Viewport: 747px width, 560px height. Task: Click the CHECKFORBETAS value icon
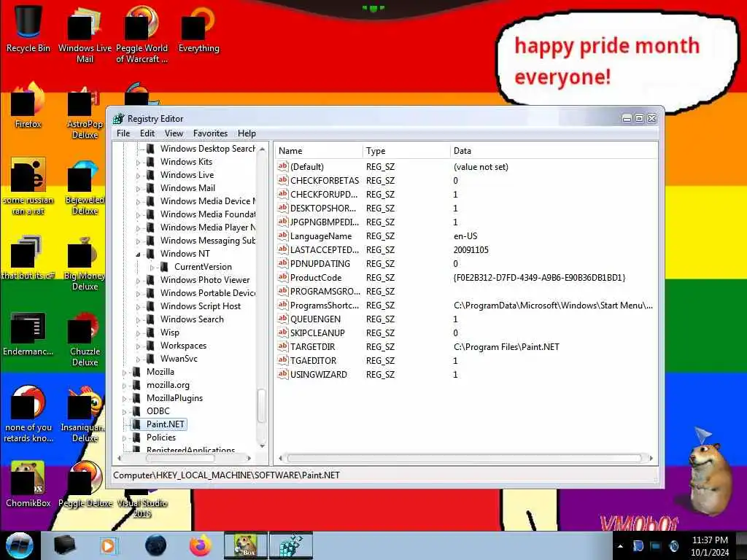point(283,180)
